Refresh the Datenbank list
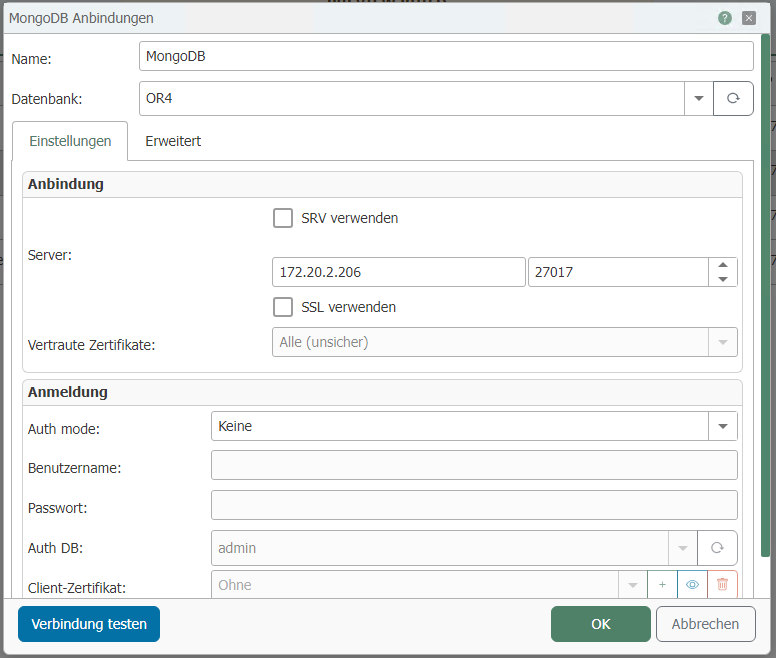 click(733, 98)
